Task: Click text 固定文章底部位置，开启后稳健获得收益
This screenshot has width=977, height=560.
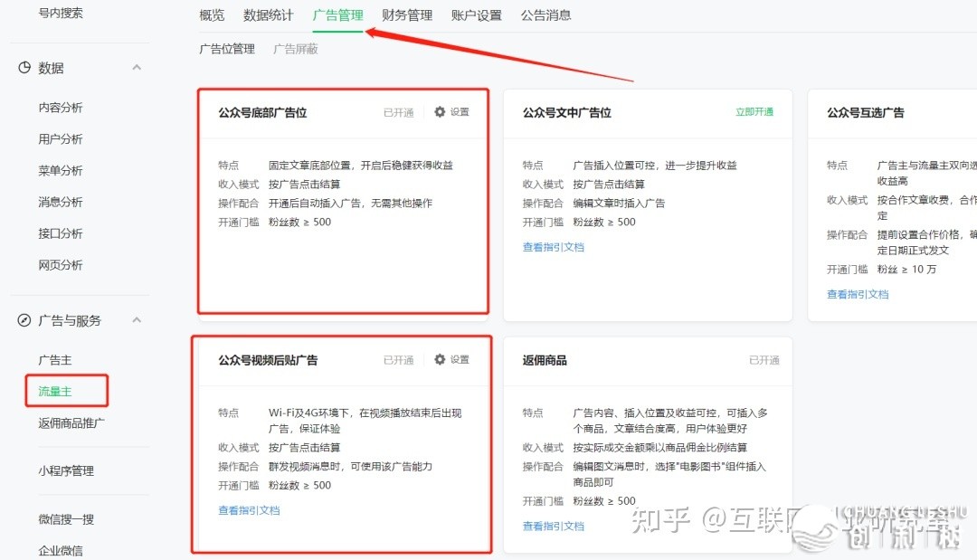Action: point(361,165)
